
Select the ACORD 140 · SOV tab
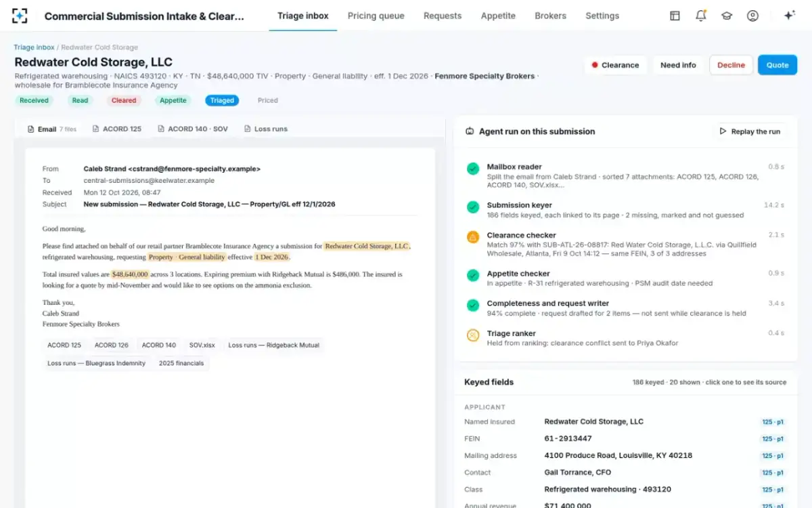coord(193,129)
